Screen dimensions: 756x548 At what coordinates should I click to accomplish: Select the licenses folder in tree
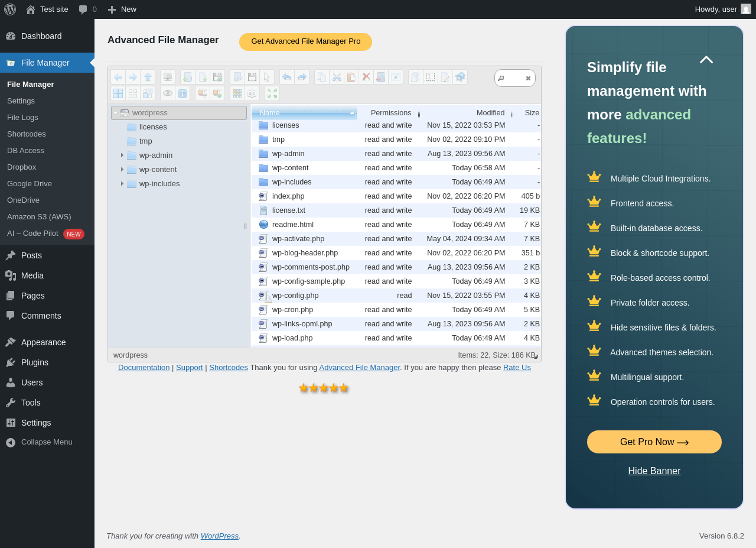[153, 127]
